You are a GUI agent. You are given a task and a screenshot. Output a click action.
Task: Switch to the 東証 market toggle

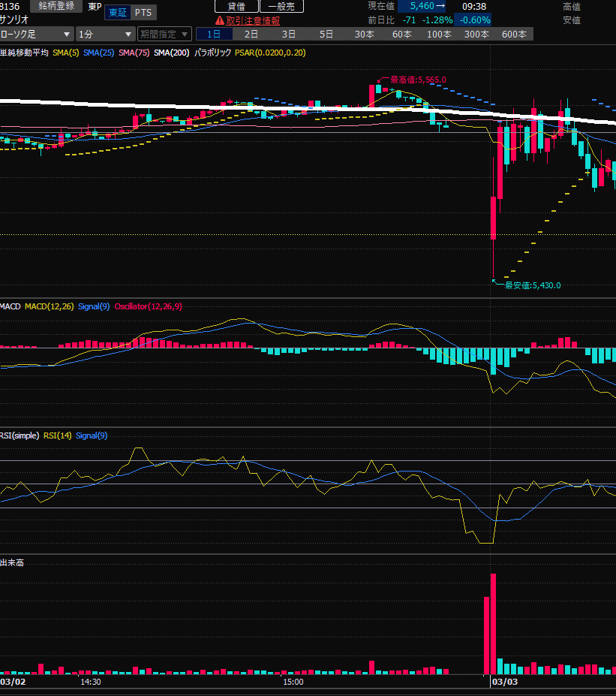coord(118,13)
